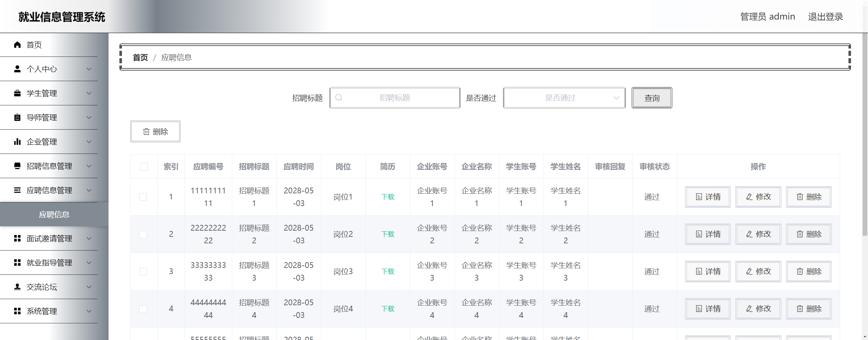Click the icon beside 招聘信息管理
Image resolution: width=868 pixels, height=340 pixels.
17,166
